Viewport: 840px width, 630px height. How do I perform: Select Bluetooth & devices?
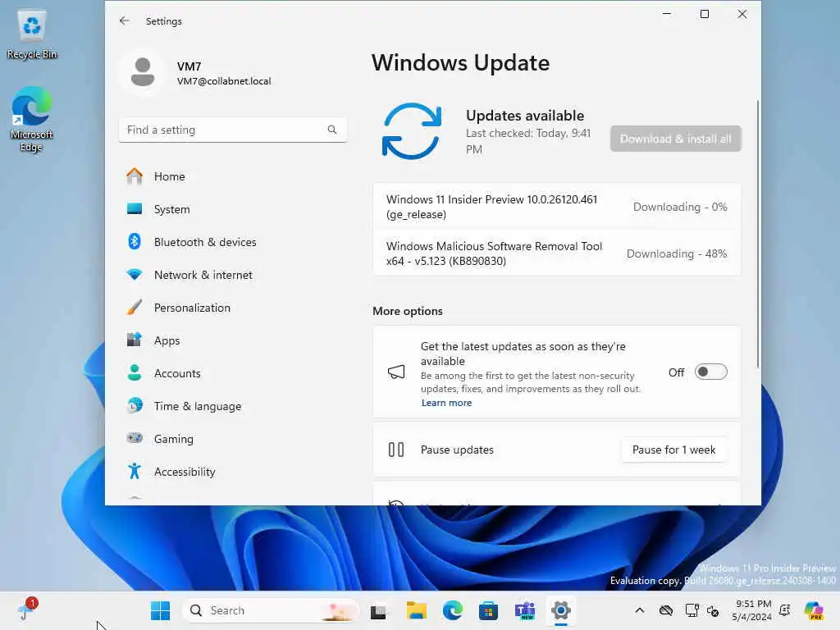232,242
